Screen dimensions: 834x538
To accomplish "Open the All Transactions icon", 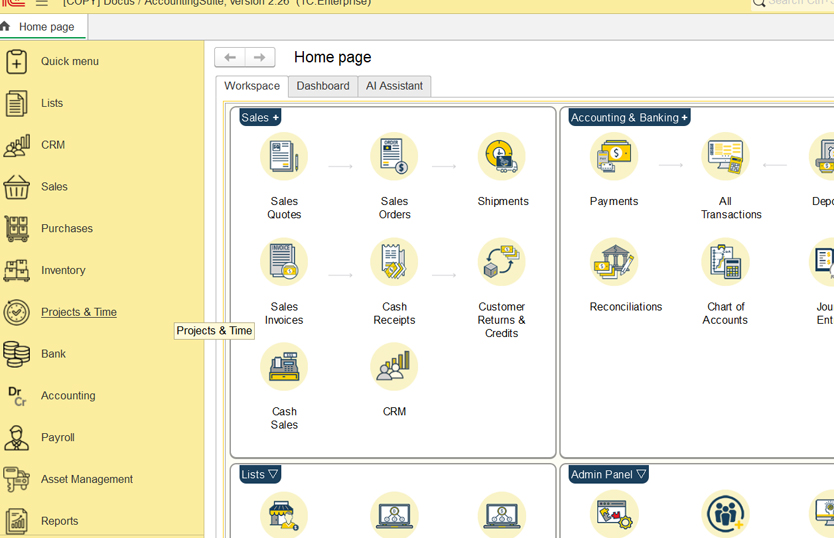I will (725, 156).
